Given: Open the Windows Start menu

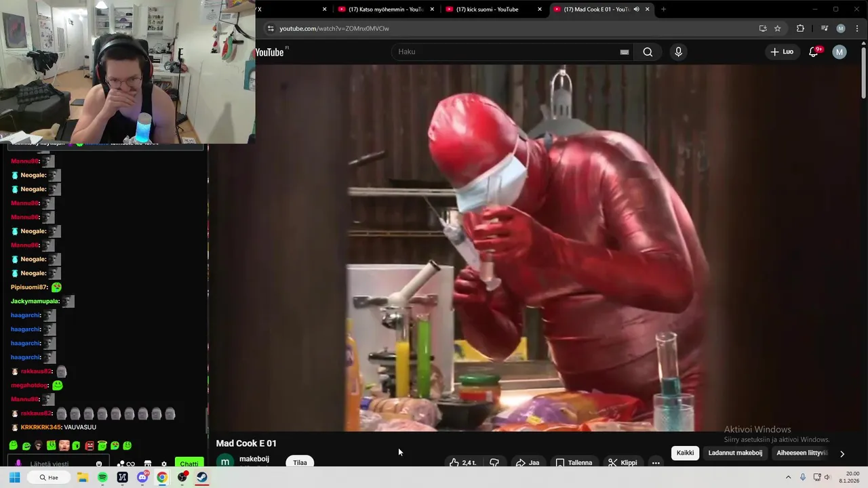Looking at the screenshot, I should click(14, 477).
